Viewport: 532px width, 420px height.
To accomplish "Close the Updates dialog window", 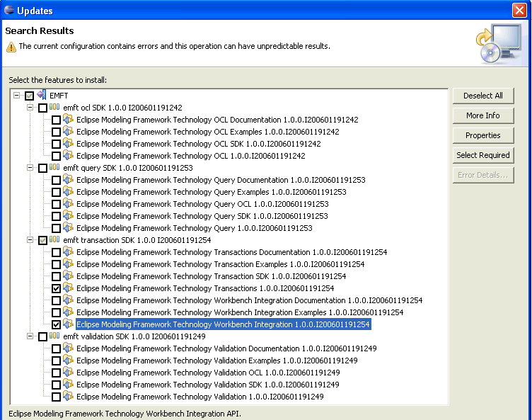I will point(519,10).
